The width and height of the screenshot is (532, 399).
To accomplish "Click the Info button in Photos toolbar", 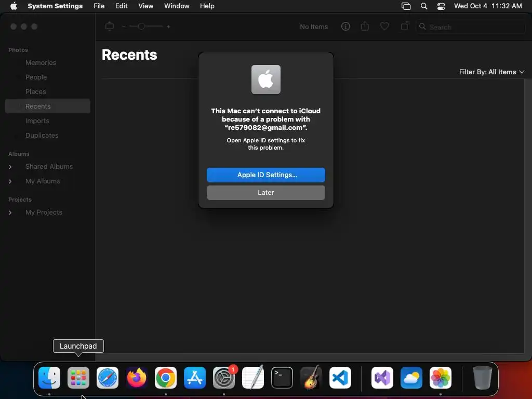I will (345, 26).
